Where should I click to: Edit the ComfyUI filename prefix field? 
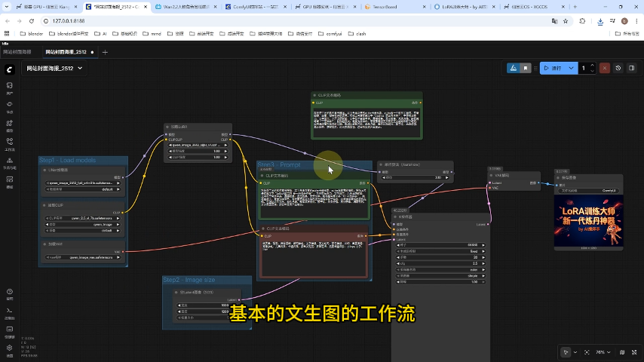pyautogui.click(x=588, y=191)
